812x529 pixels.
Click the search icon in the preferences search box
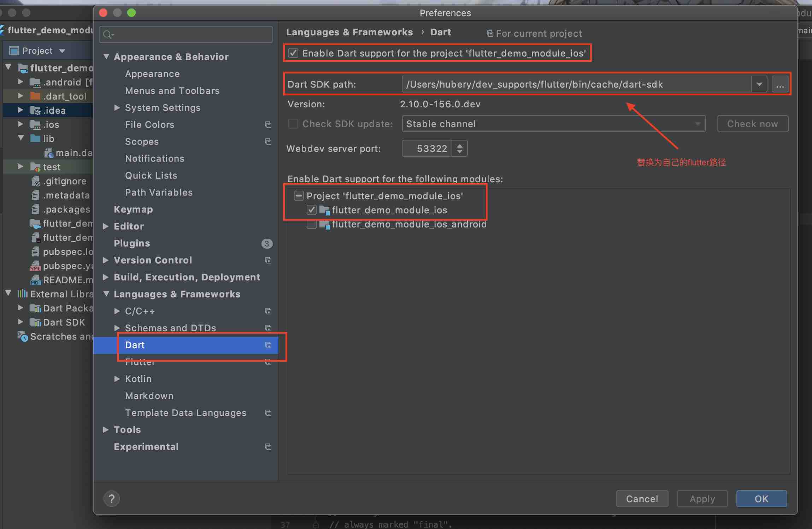(107, 35)
